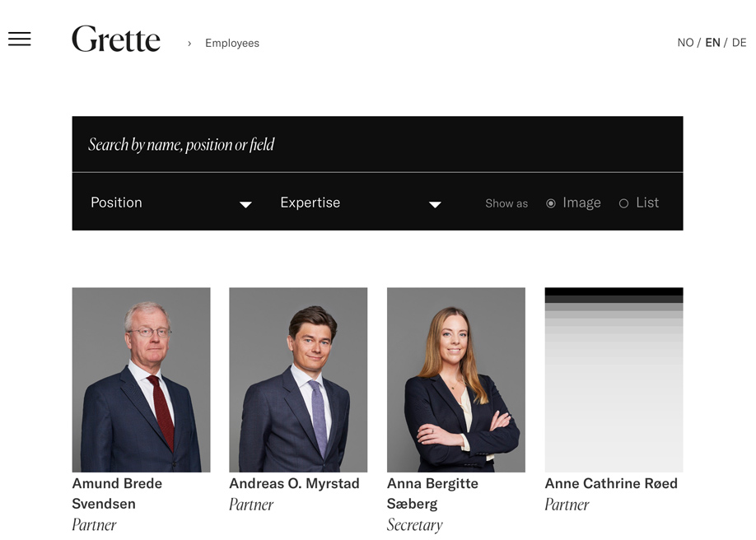Switch language to NO
The height and width of the screenshot is (540, 756).
(x=685, y=43)
